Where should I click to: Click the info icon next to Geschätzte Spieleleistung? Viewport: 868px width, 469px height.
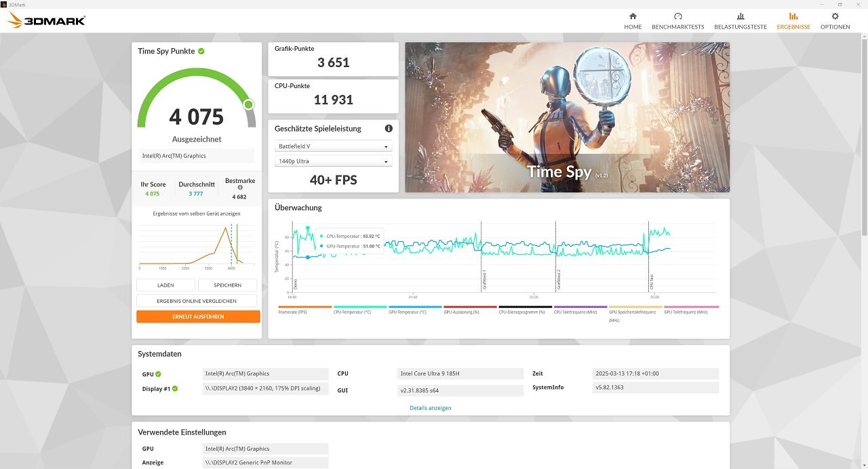tap(389, 128)
